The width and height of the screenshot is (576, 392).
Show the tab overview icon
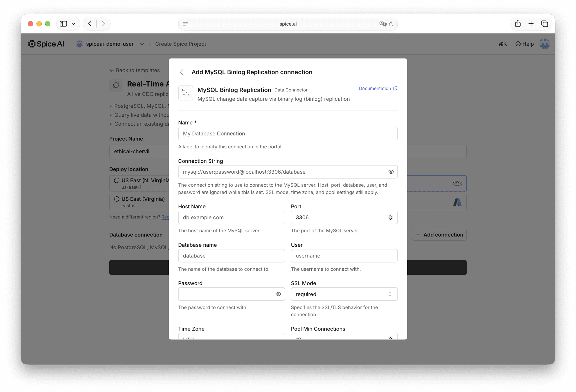(x=544, y=24)
